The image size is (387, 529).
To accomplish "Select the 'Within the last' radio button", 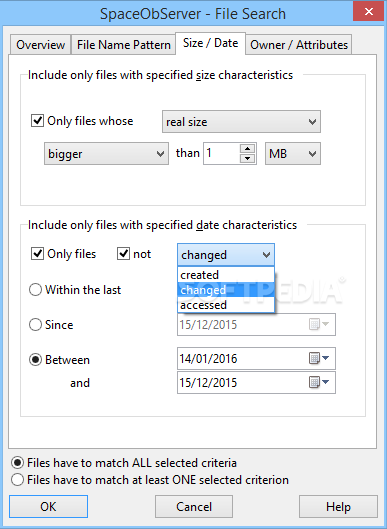I will 35,290.
